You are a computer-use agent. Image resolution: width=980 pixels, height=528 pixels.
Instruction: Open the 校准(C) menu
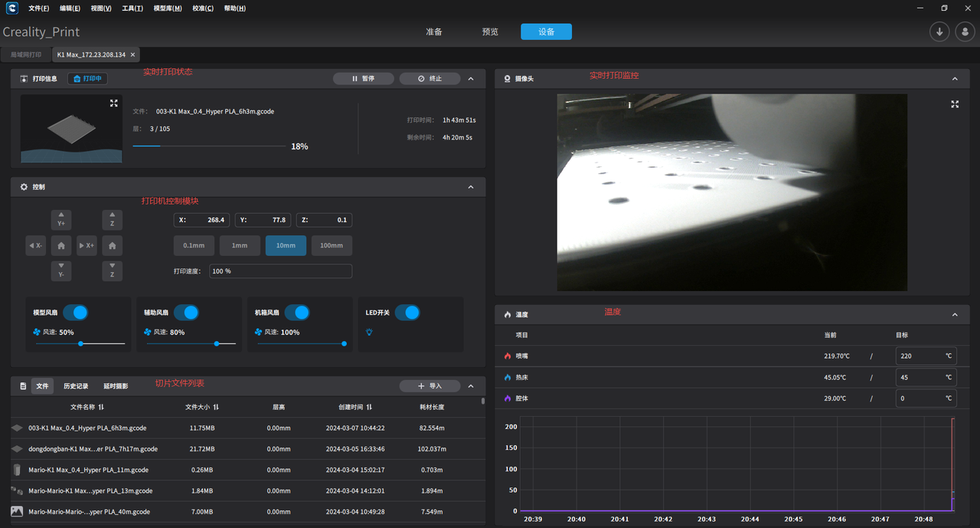tap(203, 8)
